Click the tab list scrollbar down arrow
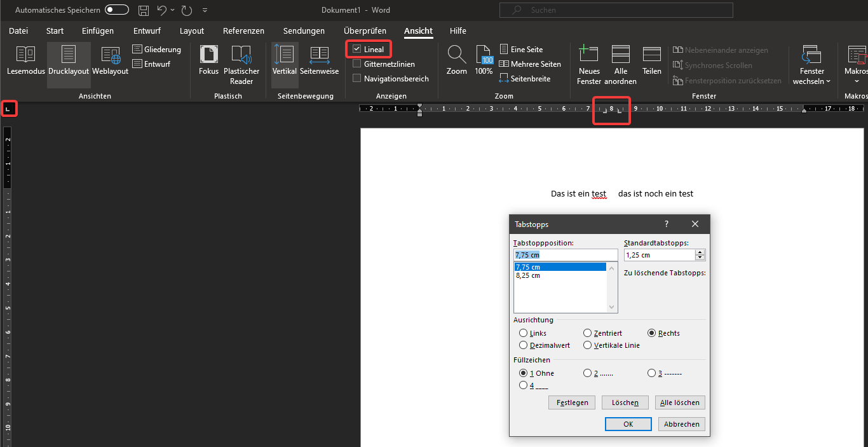Viewport: 868px width, 447px height. point(612,307)
